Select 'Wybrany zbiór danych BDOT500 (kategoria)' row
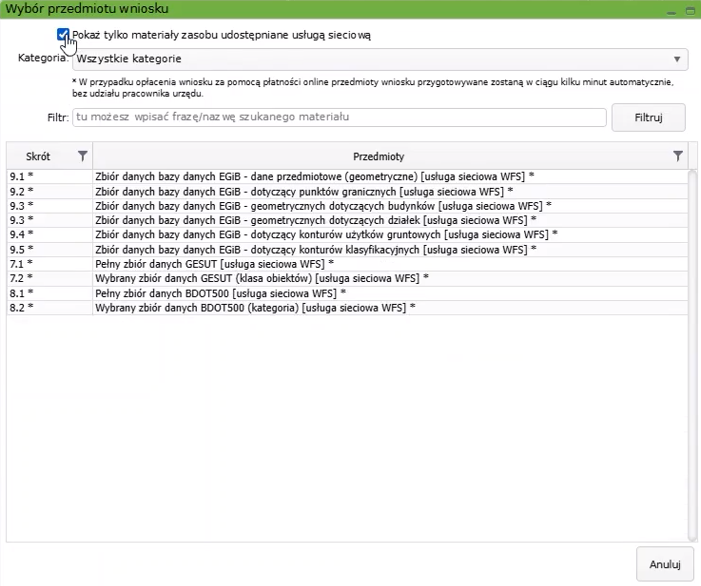The height and width of the screenshot is (586, 701). [254, 308]
